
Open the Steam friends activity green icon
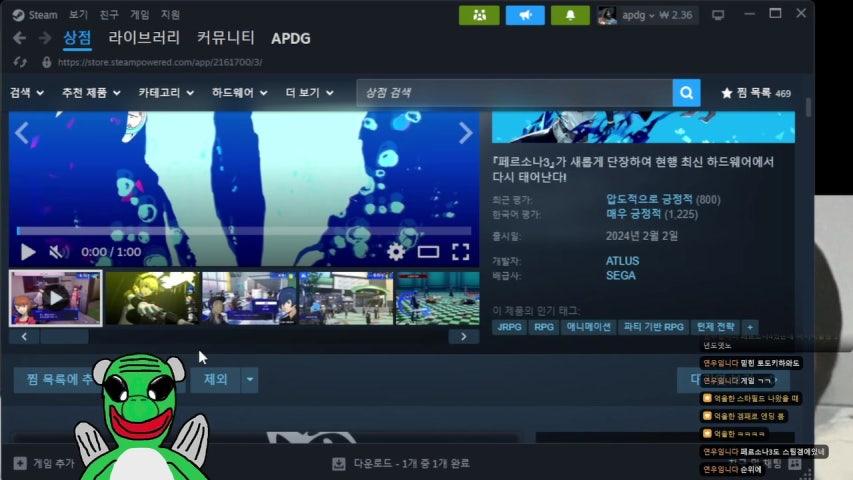click(x=479, y=15)
